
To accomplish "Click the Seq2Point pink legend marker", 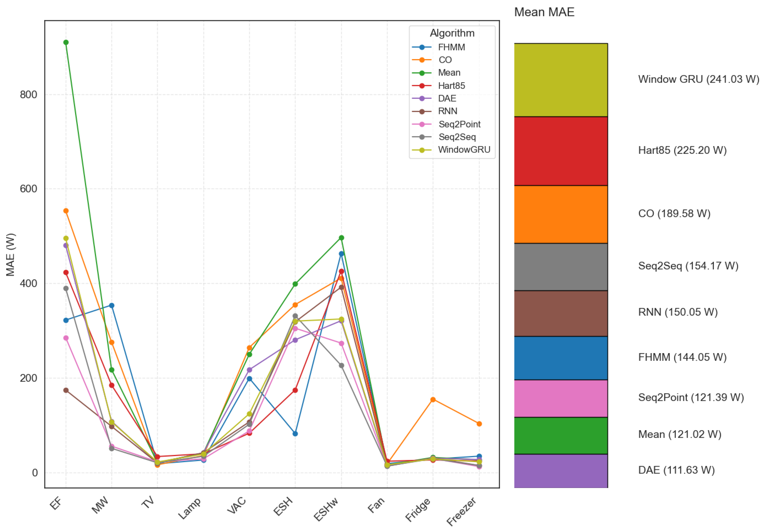I will [422, 124].
